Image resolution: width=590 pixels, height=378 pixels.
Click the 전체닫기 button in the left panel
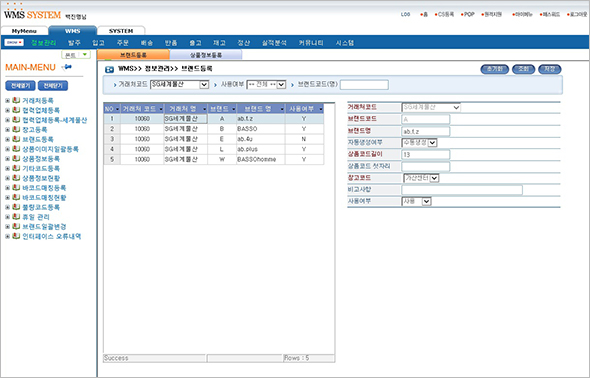[x=53, y=86]
